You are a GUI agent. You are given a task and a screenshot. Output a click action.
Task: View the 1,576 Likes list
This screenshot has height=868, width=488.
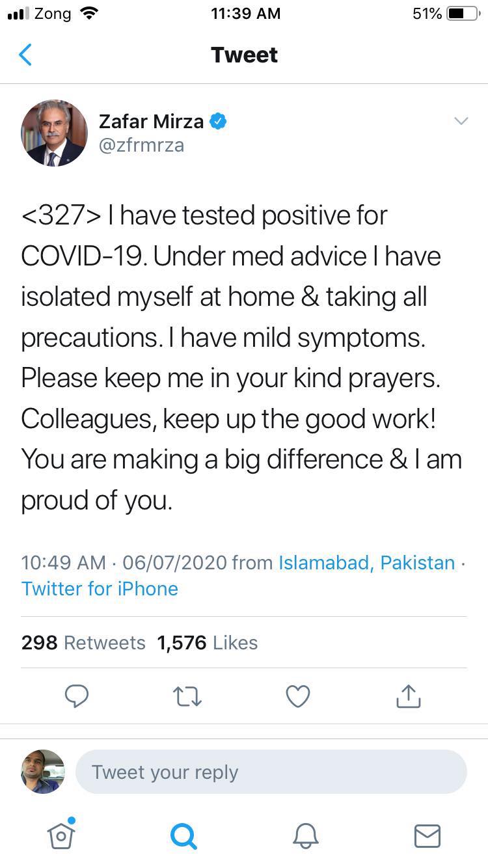pyautogui.click(x=207, y=642)
